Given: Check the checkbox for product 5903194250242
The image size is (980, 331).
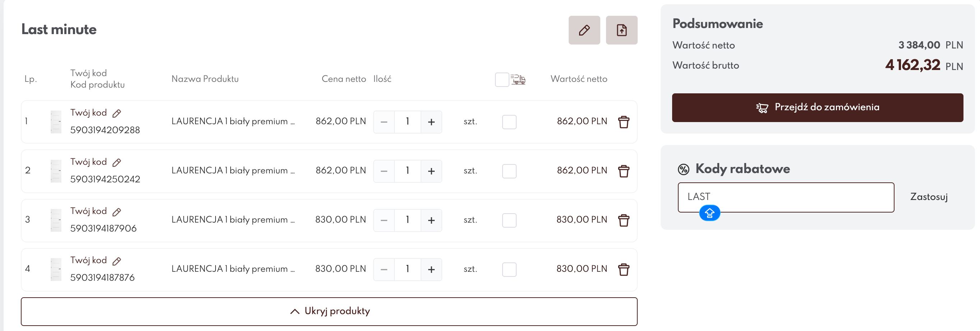Looking at the screenshot, I should 509,171.
